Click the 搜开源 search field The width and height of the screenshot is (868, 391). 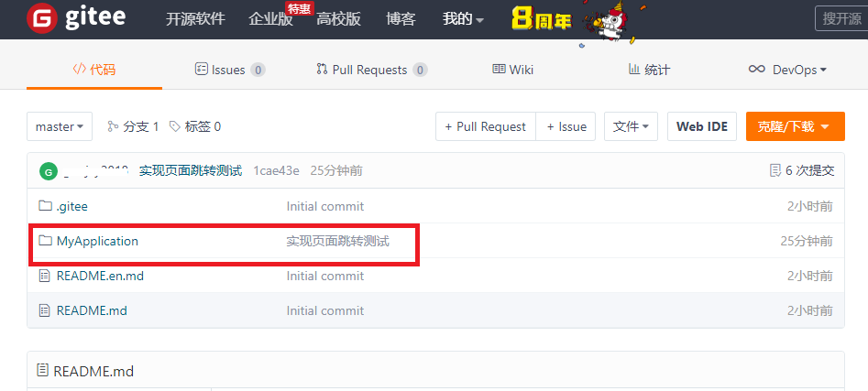tap(841, 18)
